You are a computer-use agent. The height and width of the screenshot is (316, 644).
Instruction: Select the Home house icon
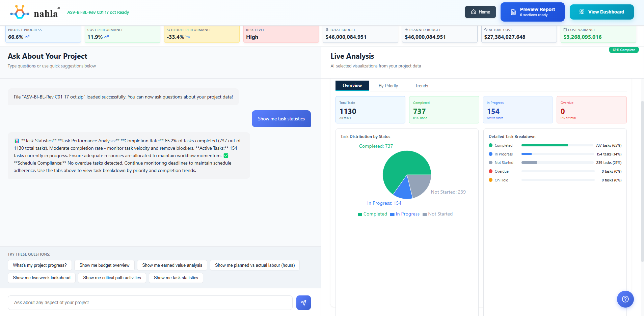[473, 12]
